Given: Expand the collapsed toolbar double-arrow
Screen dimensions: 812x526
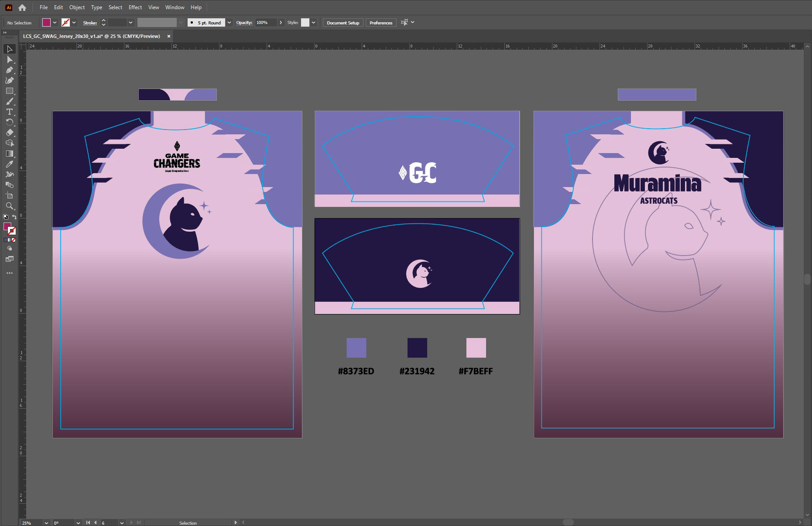Looking at the screenshot, I should [x=5, y=33].
